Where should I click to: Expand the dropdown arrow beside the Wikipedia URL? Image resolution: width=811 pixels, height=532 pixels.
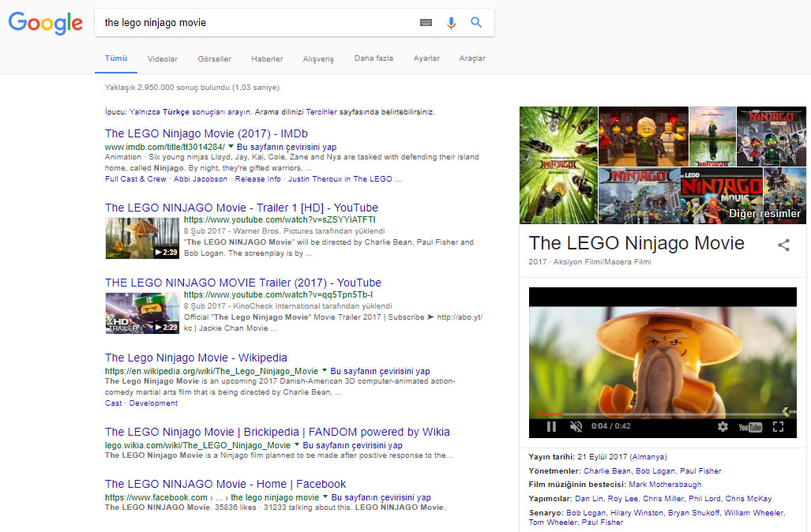325,370
